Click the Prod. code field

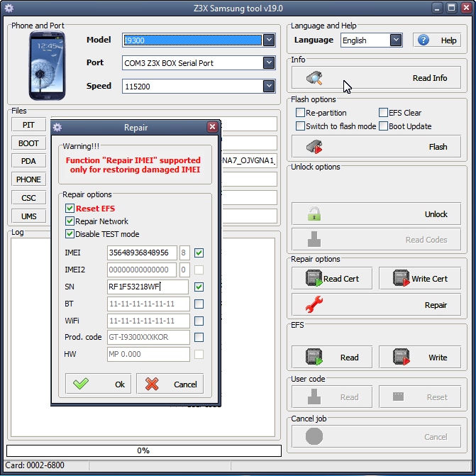148,337
